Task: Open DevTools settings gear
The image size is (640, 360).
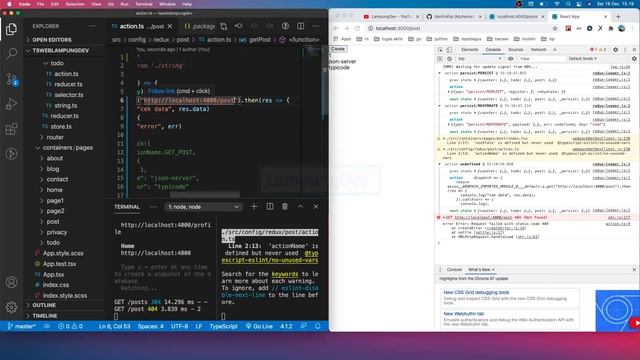Action: pos(616,49)
